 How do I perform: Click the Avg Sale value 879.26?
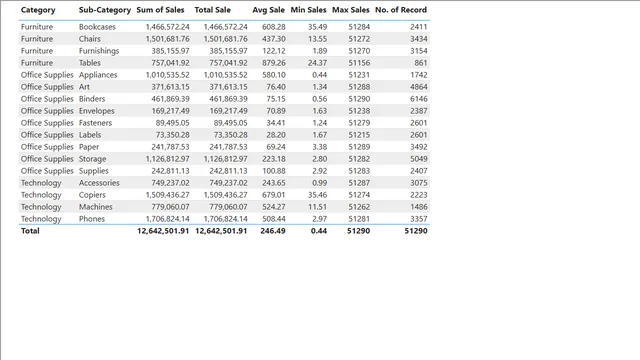coord(273,63)
